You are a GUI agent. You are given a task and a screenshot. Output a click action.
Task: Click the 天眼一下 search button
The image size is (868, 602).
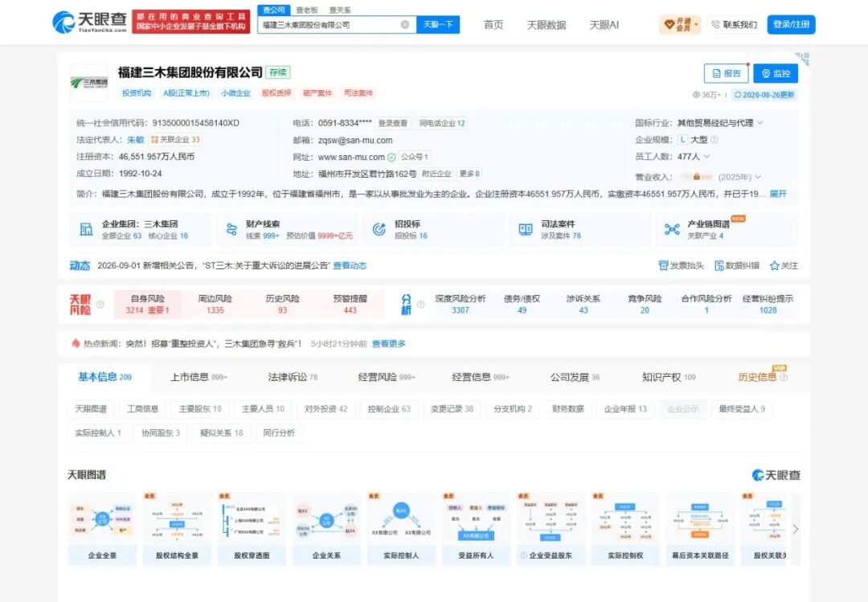point(438,24)
